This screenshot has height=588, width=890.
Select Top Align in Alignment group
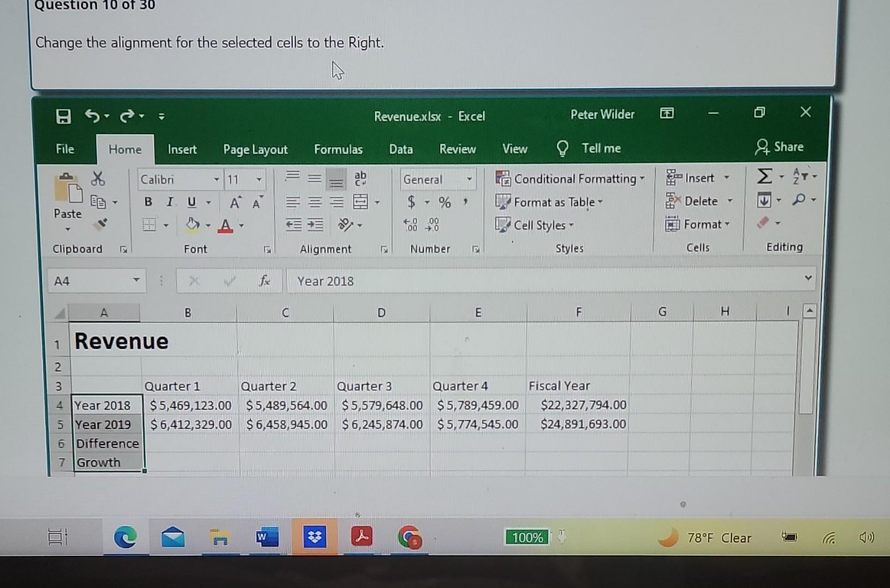pyautogui.click(x=293, y=176)
